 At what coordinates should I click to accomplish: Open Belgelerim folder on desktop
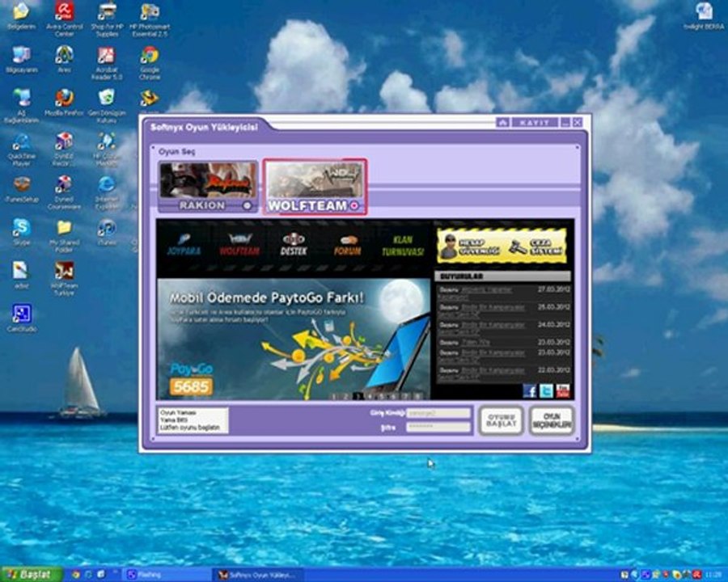point(21,16)
